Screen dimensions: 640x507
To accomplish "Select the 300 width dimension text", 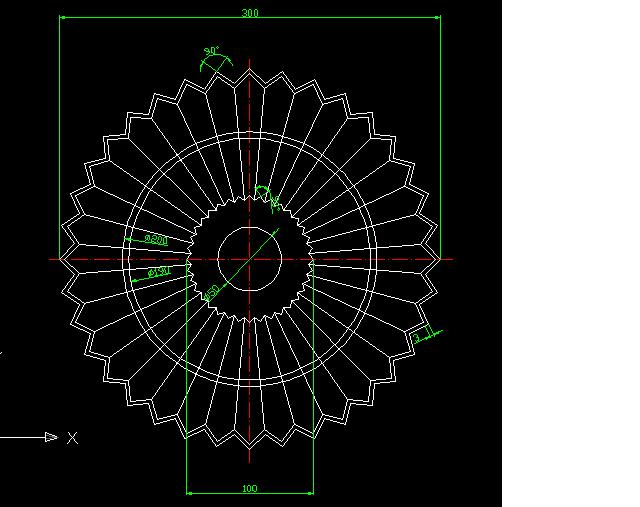I will pos(250,13).
